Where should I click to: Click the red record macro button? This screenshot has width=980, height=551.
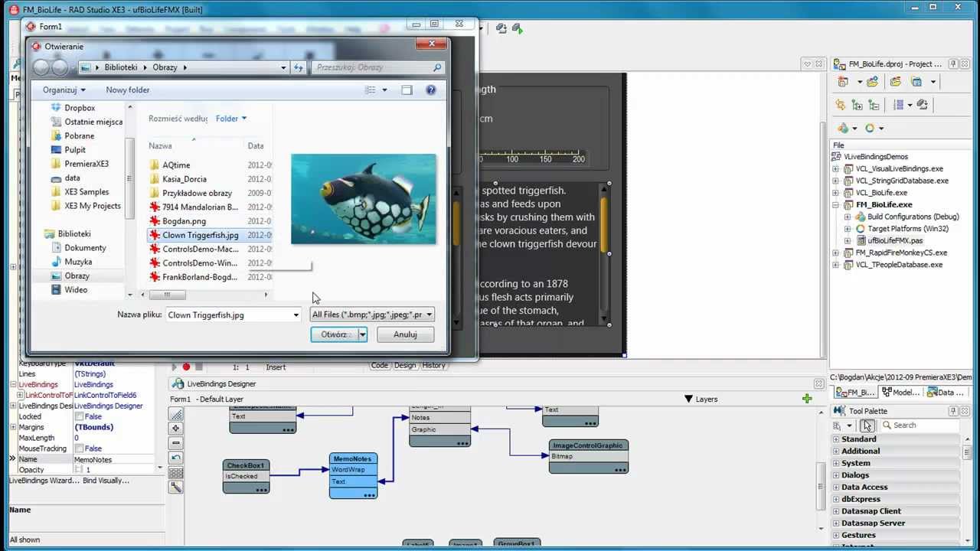186,367
